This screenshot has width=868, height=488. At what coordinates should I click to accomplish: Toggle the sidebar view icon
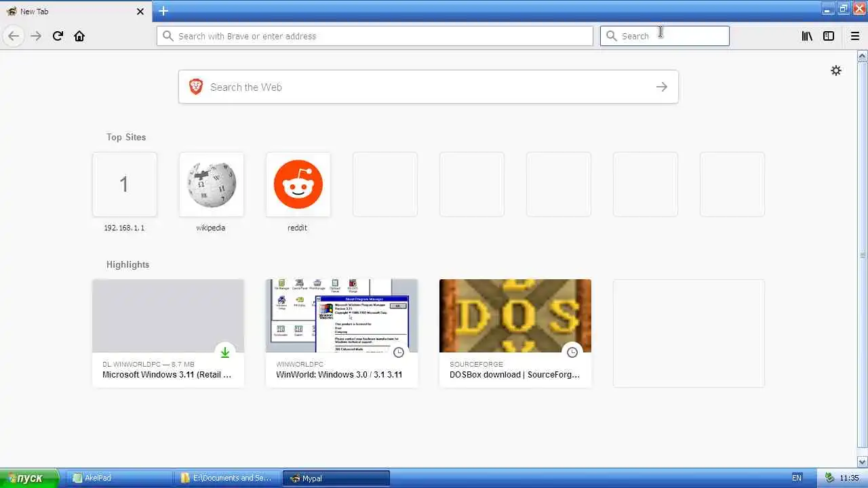point(829,36)
